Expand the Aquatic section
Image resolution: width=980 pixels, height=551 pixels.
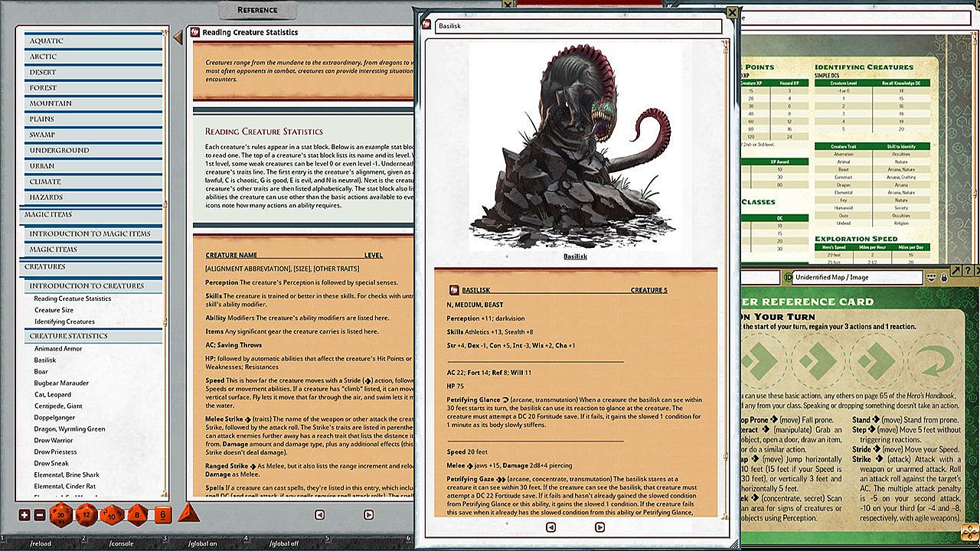93,41
